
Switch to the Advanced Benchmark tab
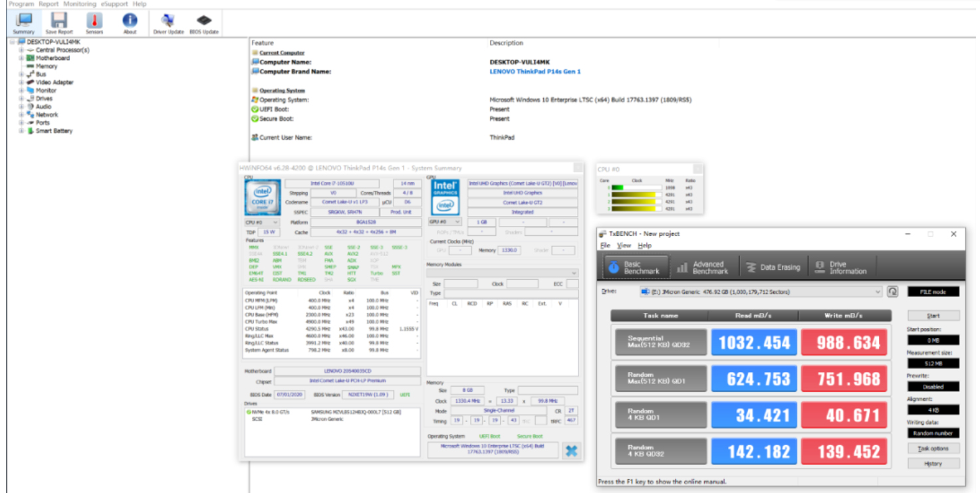[702, 268]
